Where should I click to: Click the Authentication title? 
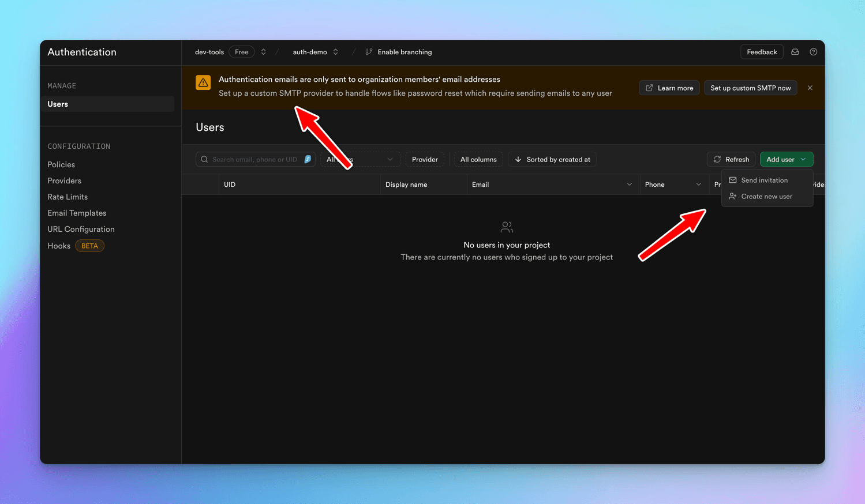(x=82, y=52)
